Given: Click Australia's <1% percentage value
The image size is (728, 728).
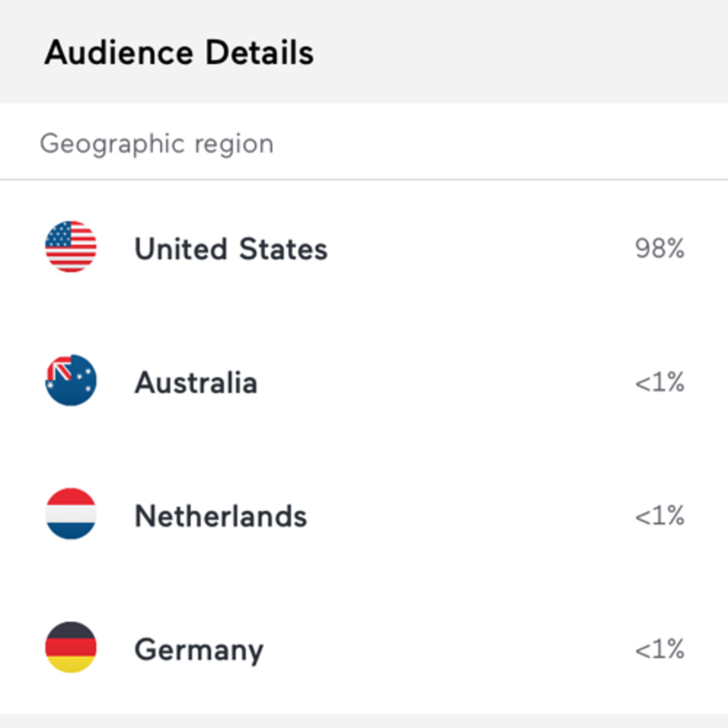Looking at the screenshot, I should (x=659, y=382).
